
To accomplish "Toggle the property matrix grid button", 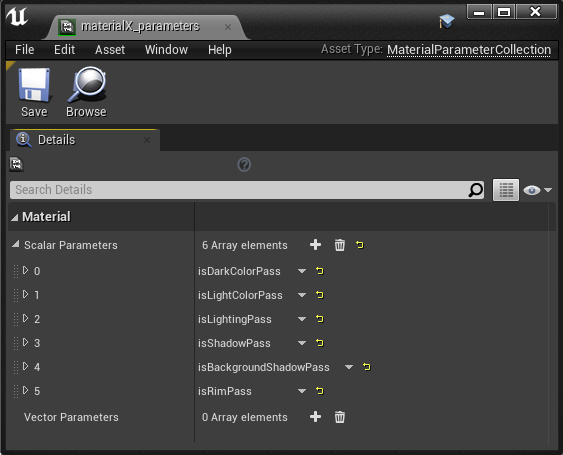I will tap(506, 190).
